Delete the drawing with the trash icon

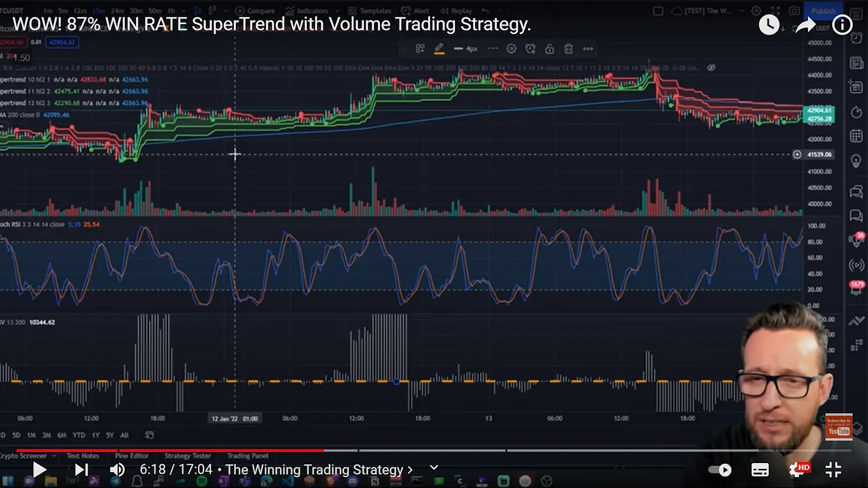[x=569, y=49]
